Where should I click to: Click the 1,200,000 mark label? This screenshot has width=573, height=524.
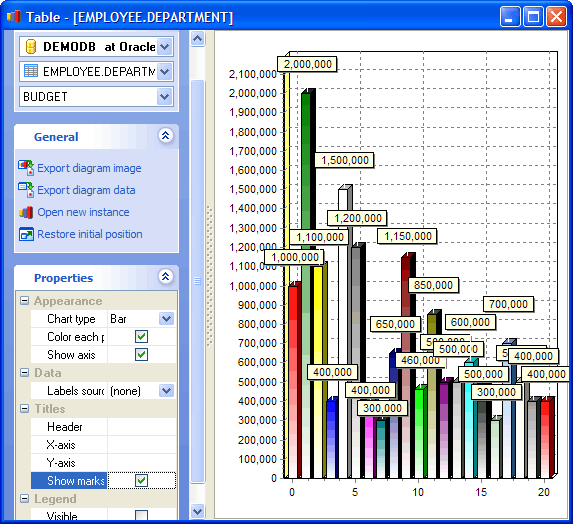pyautogui.click(x=357, y=218)
